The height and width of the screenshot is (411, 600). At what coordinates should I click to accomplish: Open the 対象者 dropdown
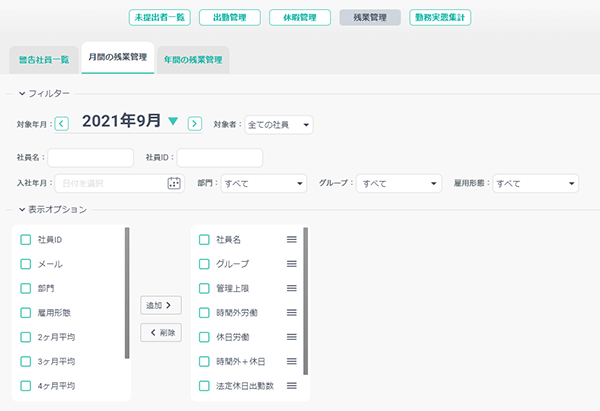(x=278, y=125)
